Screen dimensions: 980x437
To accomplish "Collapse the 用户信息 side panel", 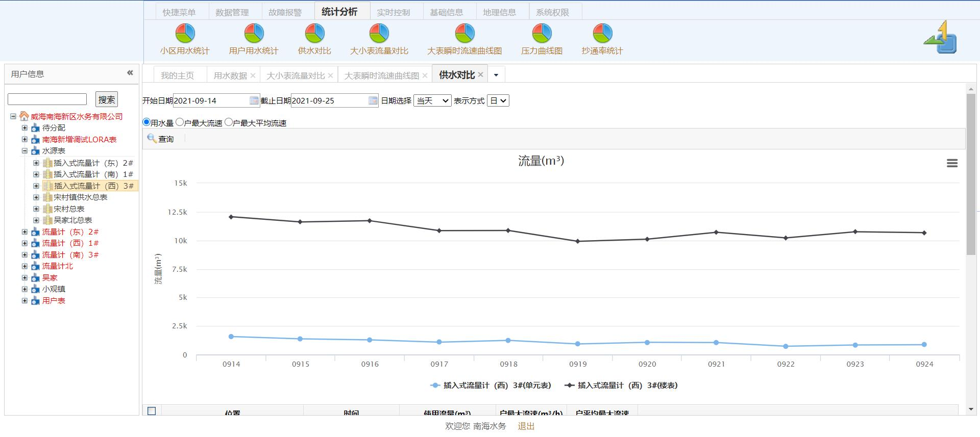I will pos(130,73).
